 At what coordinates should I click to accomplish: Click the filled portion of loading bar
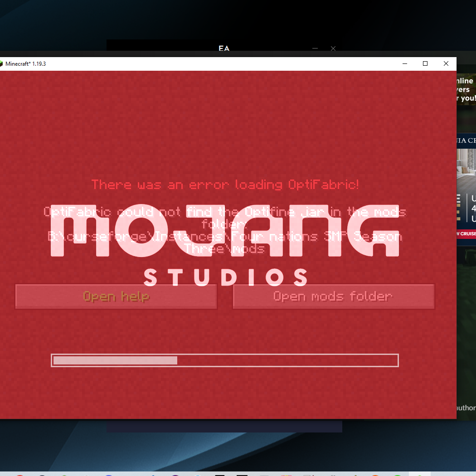point(115,360)
